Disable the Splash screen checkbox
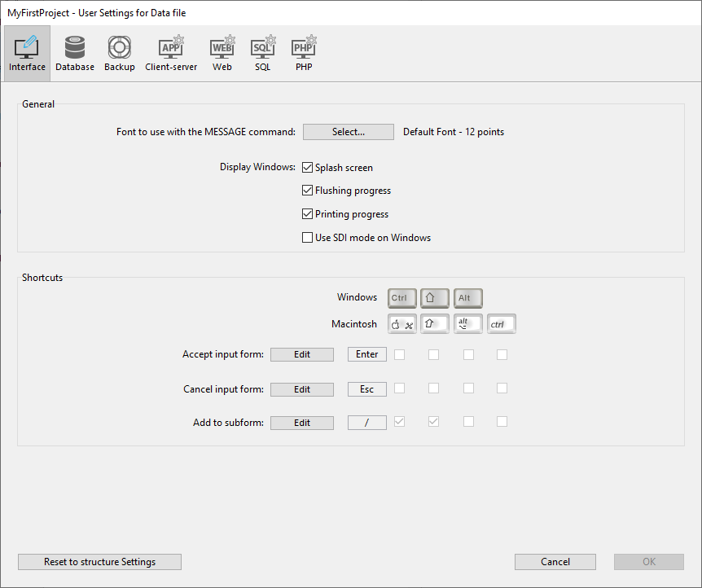Viewport: 702px width, 588px height. (x=308, y=168)
